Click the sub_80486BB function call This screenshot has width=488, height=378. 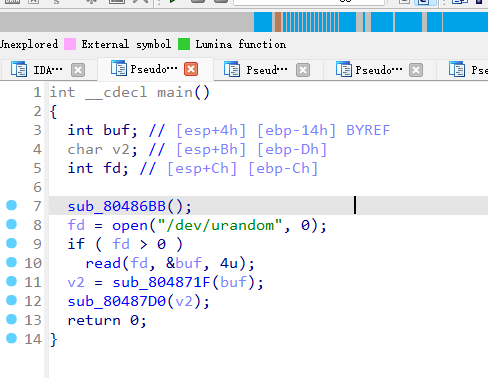[117, 206]
